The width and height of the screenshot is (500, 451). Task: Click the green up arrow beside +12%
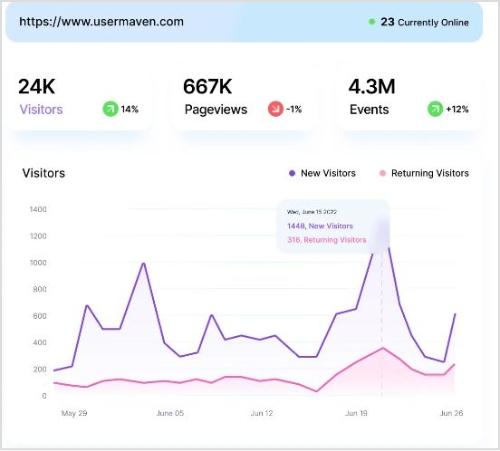tap(435, 109)
